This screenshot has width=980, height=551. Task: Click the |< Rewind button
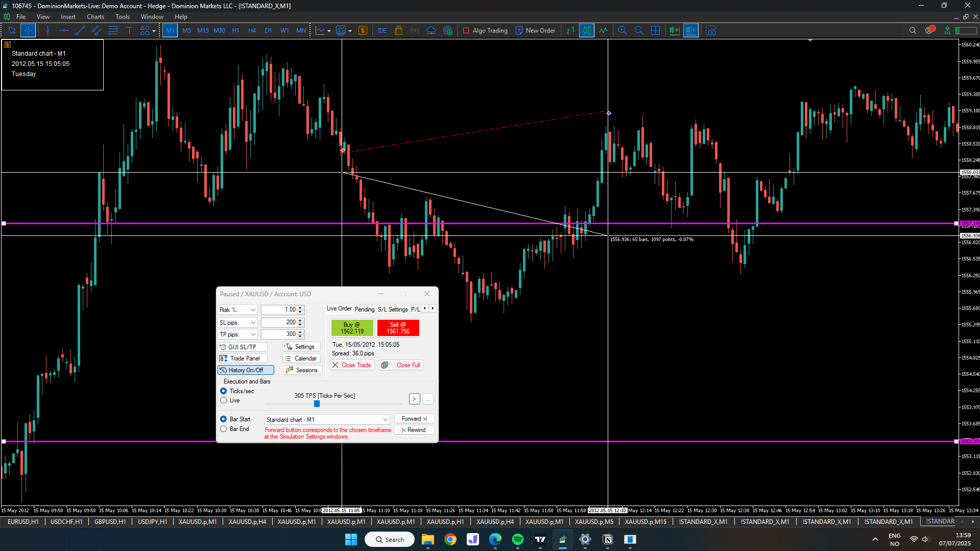(x=414, y=430)
